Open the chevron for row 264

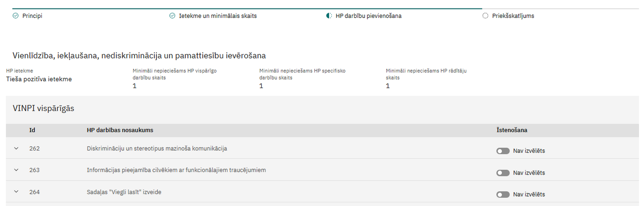tap(16, 191)
